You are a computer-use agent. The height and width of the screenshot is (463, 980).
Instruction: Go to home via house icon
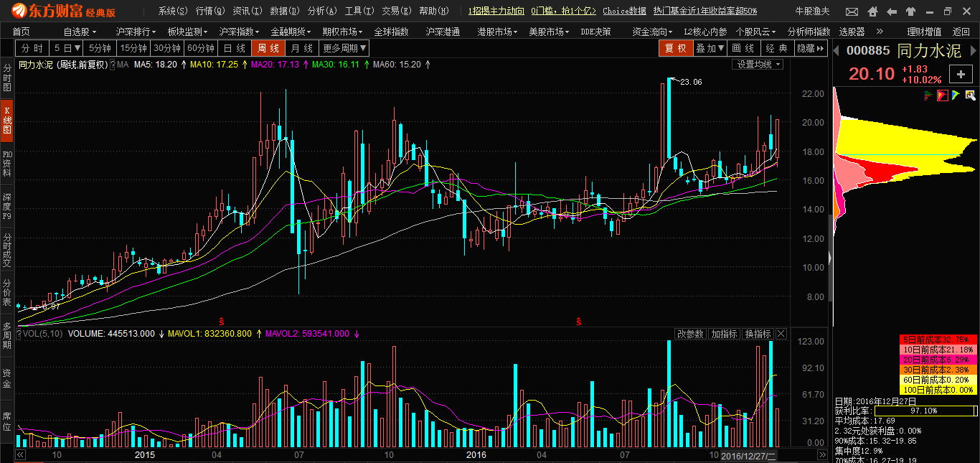872,11
